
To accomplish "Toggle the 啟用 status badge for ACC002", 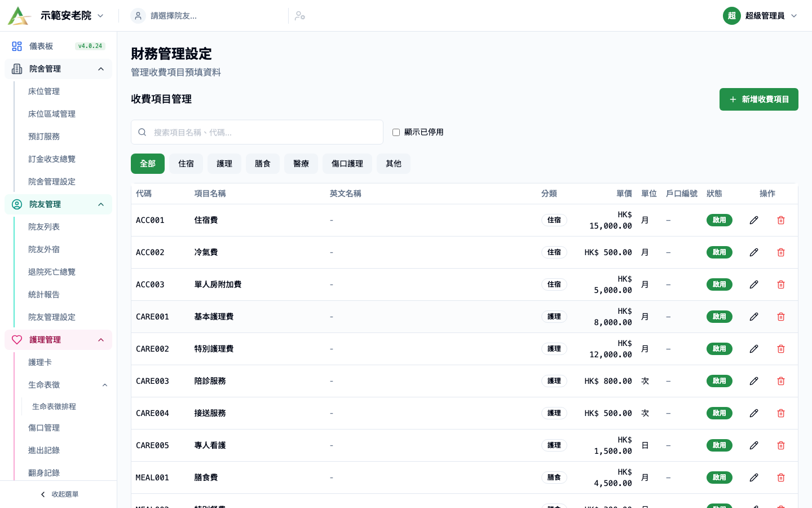I will pos(719,252).
